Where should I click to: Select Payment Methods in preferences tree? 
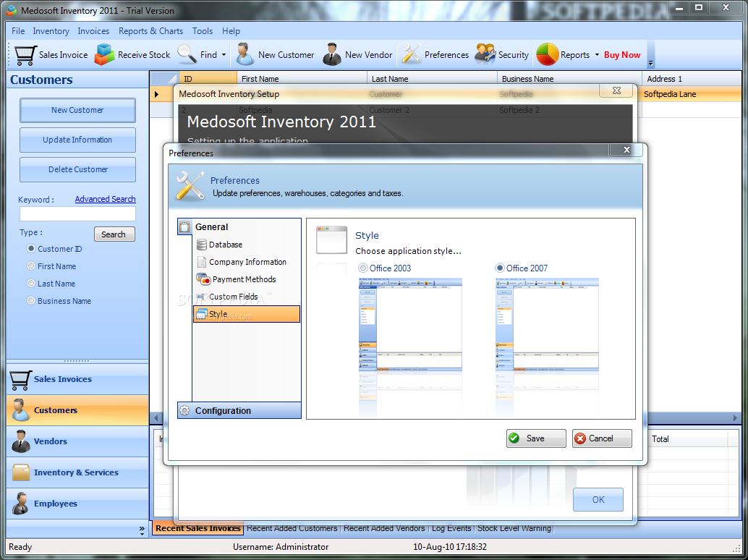tap(236, 279)
